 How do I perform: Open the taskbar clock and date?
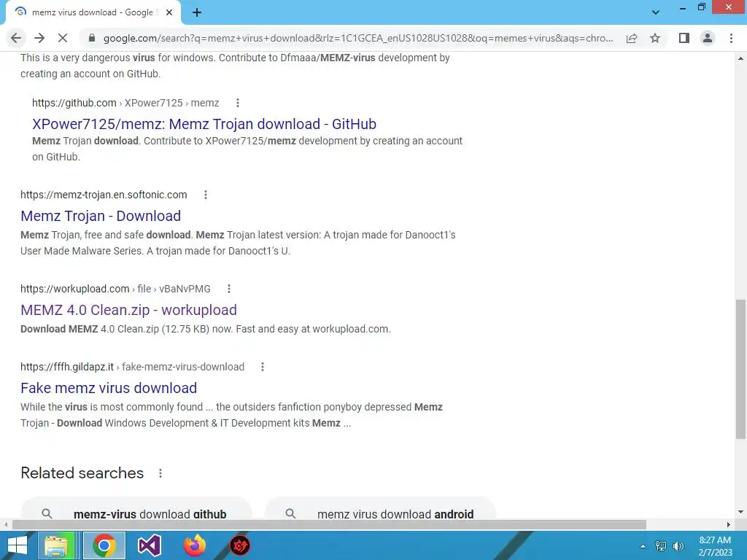pyautogui.click(x=715, y=546)
